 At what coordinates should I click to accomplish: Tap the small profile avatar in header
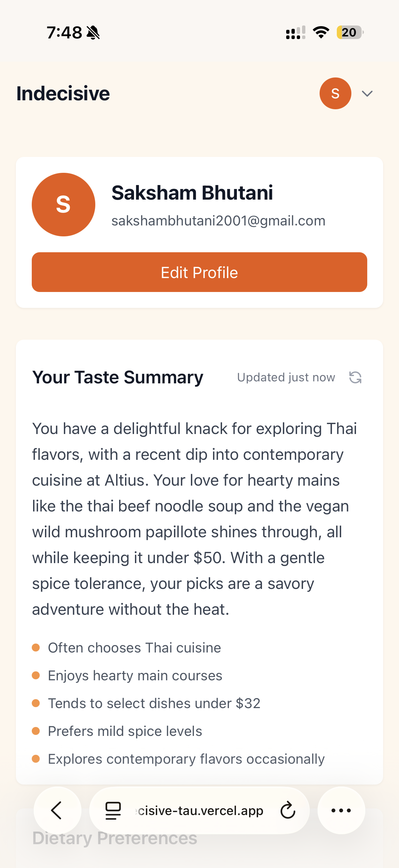(335, 93)
